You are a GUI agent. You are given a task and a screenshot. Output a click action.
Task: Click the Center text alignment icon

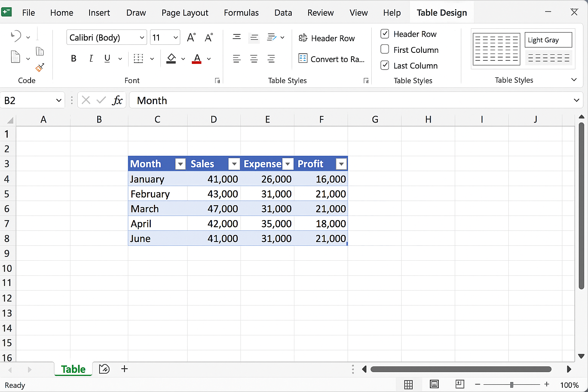tap(254, 59)
